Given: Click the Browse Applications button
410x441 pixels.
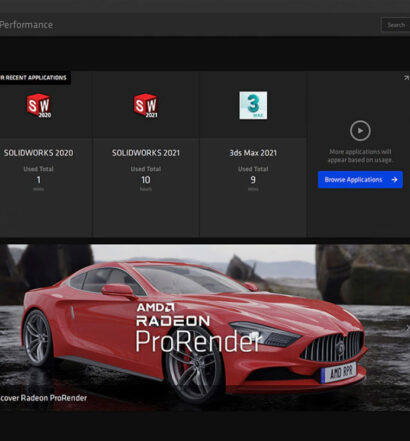Looking at the screenshot, I should (360, 180).
